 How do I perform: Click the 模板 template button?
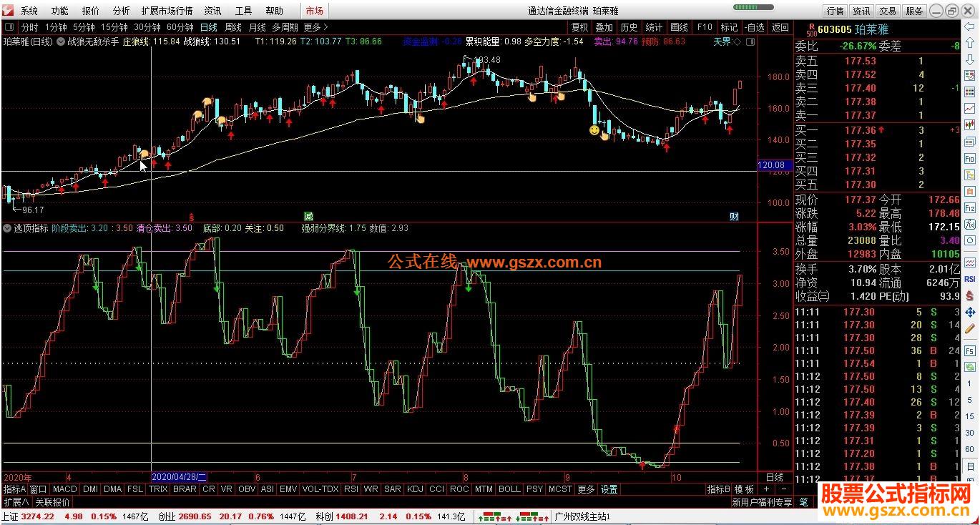coord(745,489)
